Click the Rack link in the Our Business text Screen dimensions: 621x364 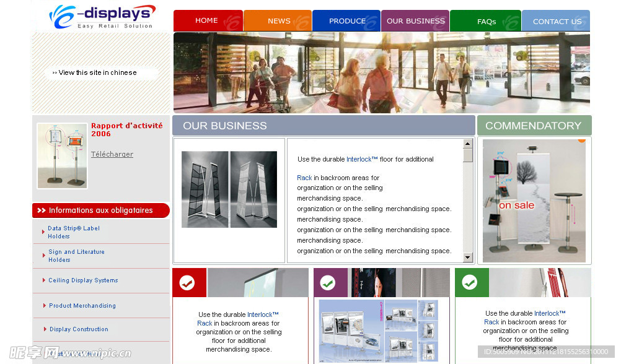[304, 178]
